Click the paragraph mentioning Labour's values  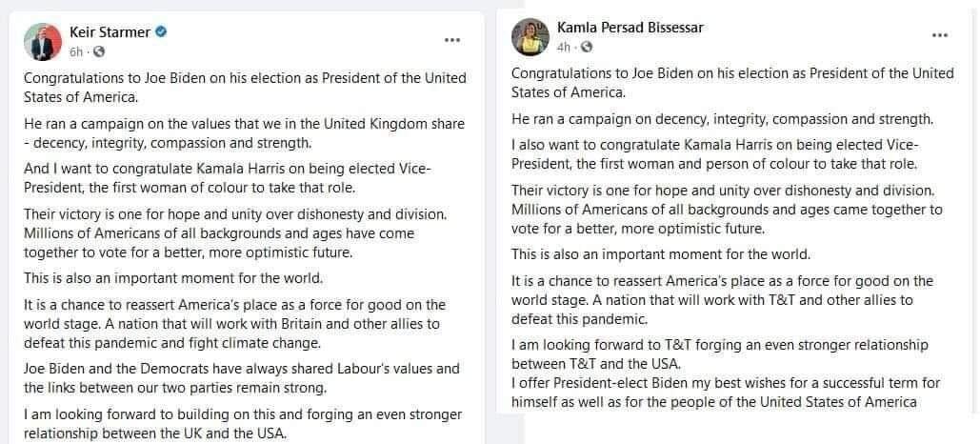(241, 378)
